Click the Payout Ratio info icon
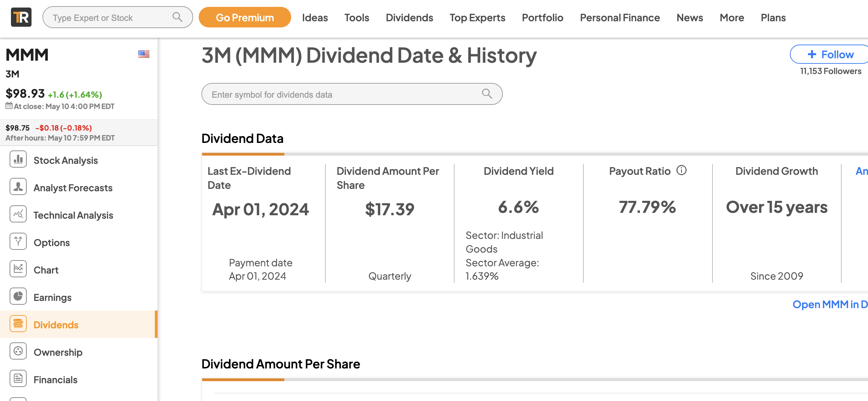Screen dimensions: 868x401 682,170
